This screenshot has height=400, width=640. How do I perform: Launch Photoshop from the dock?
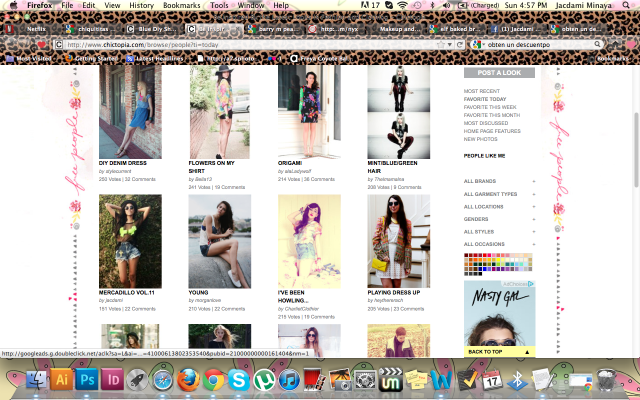pos(87,380)
